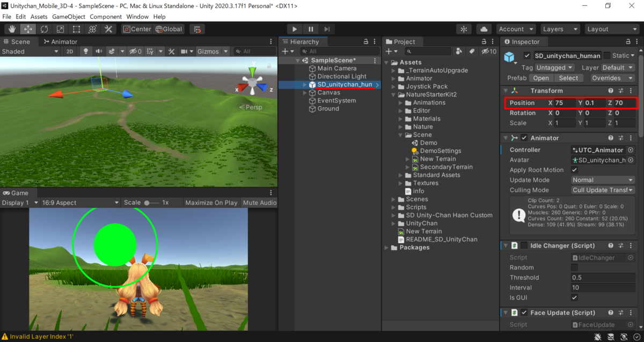Click the Step frame button
The image size is (644, 342).
pyautogui.click(x=327, y=29)
